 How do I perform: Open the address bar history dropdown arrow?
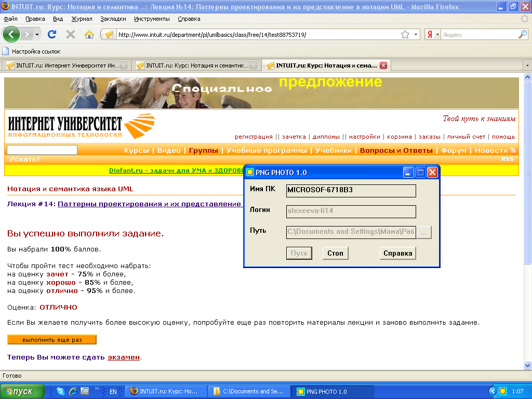(416, 35)
